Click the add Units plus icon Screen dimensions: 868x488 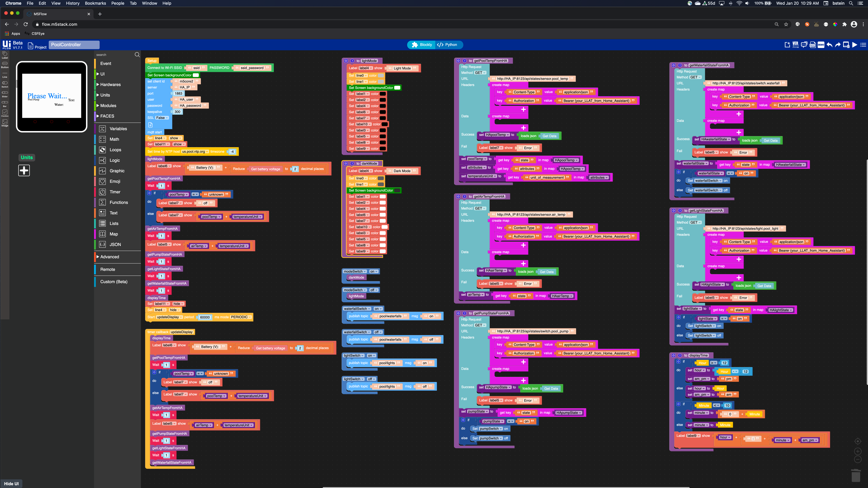click(x=24, y=170)
